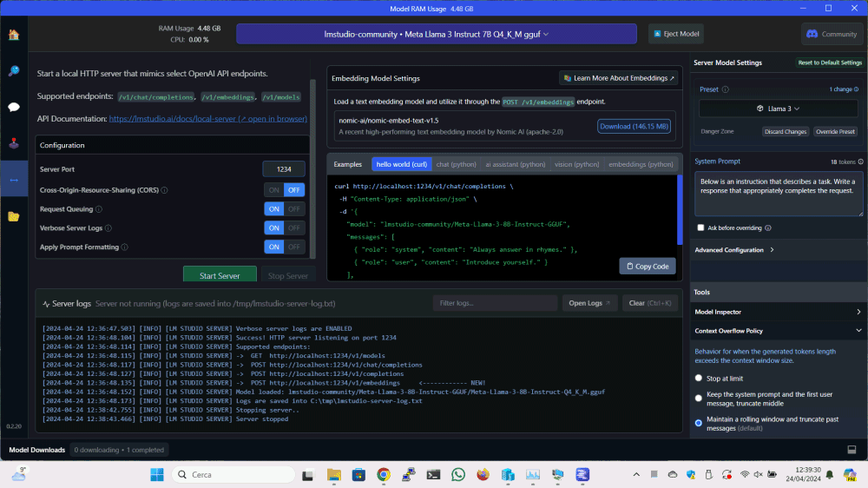Collapse the Context Overflow Policy section

(x=778, y=331)
